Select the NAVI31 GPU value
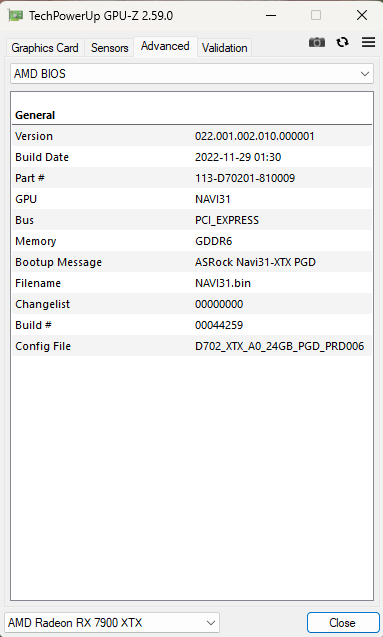The width and height of the screenshot is (383, 637). click(x=213, y=199)
